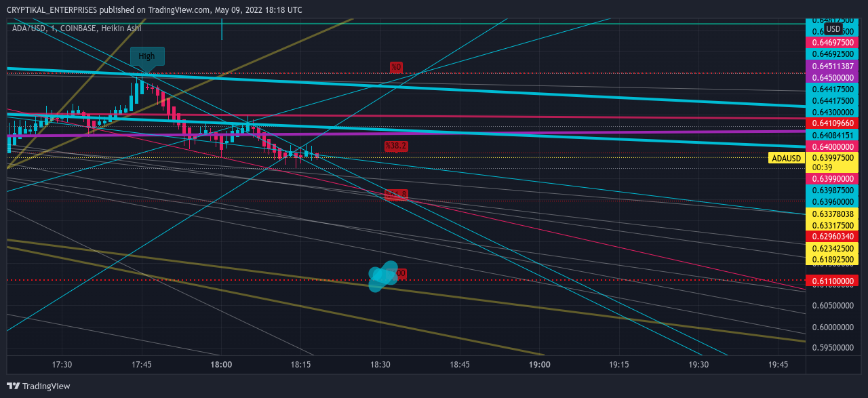This screenshot has width=868, height=398.
Task: Click the 19:45 time axis label
Action: tap(778, 365)
